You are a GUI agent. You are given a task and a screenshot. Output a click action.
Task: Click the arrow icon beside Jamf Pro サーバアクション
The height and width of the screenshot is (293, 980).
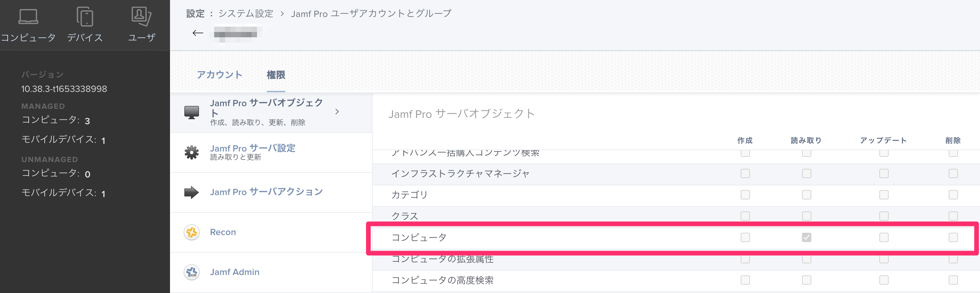(x=192, y=192)
